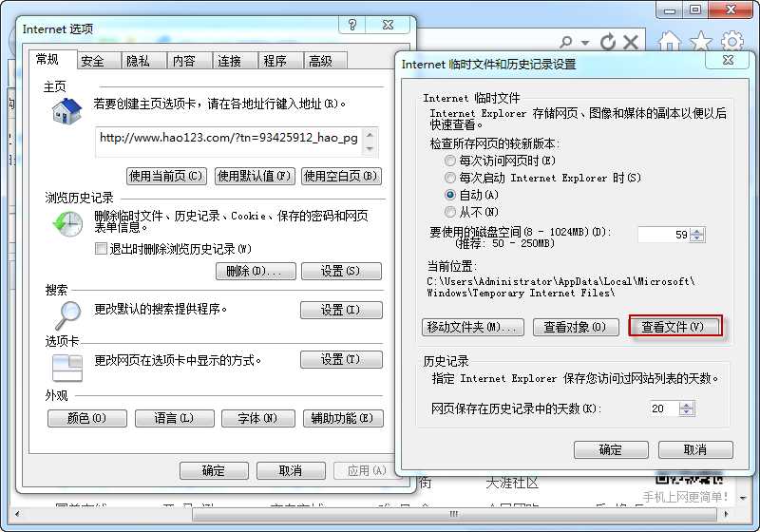Click the browsing history clock icon
Image resolution: width=760 pixels, height=532 pixels.
[x=67, y=224]
